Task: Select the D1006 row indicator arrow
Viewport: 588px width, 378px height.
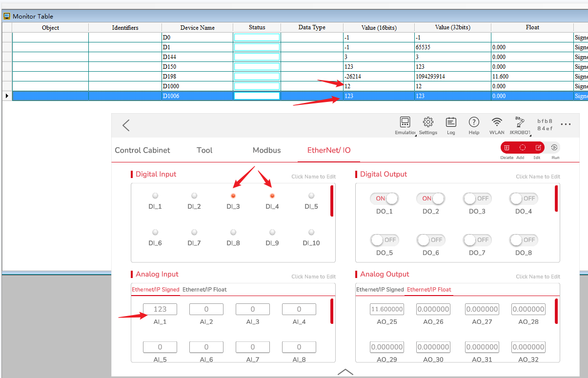Action: pyautogui.click(x=7, y=96)
